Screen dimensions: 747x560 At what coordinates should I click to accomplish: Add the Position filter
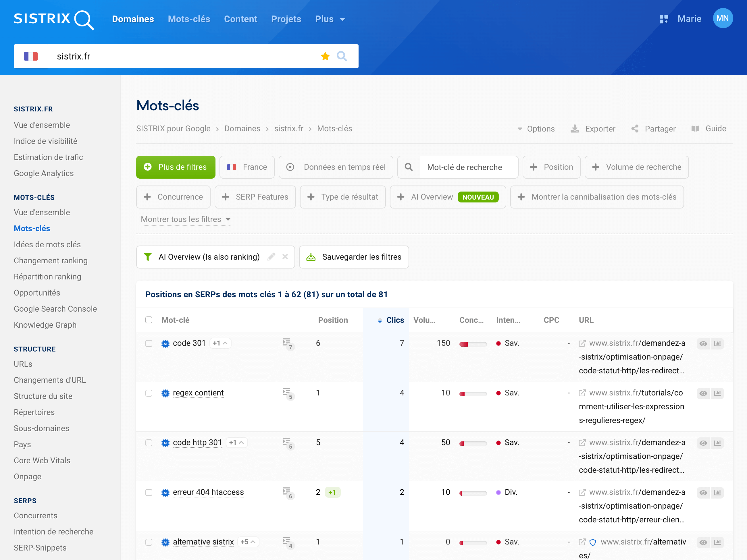551,167
